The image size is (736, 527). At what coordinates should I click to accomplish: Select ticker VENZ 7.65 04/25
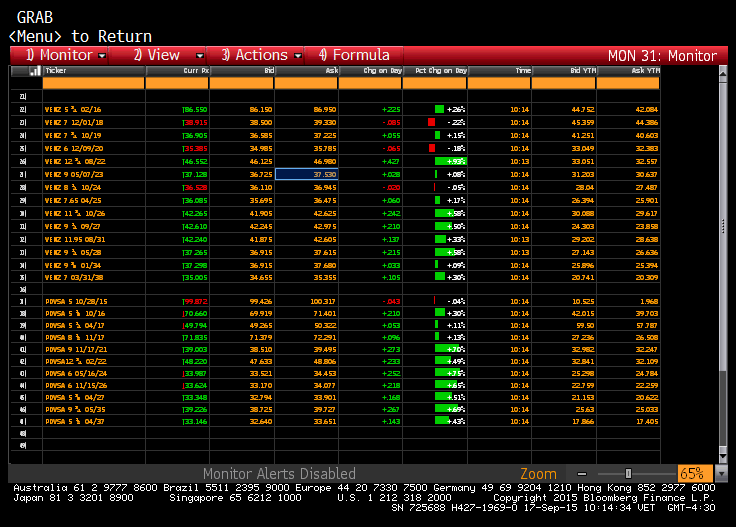(x=73, y=200)
